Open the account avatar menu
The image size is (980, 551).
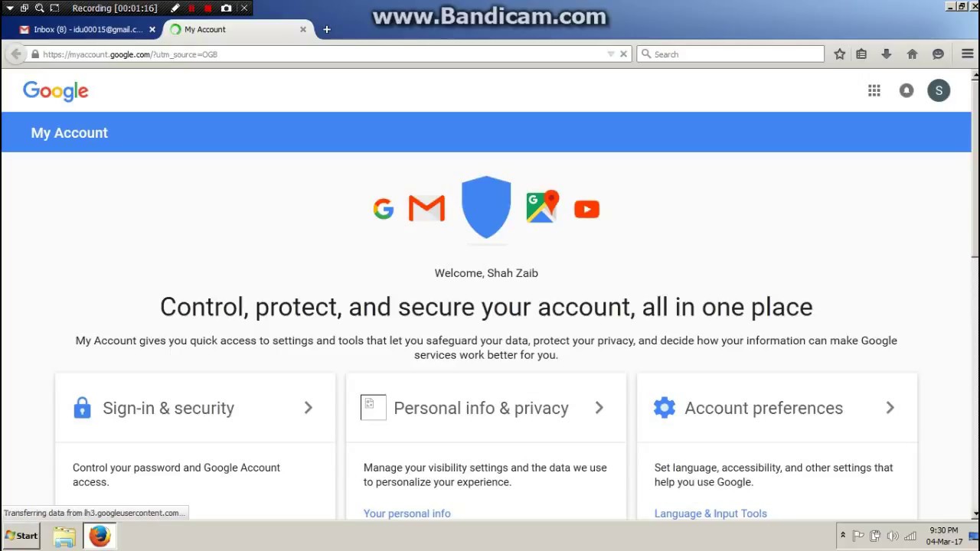click(x=939, y=91)
